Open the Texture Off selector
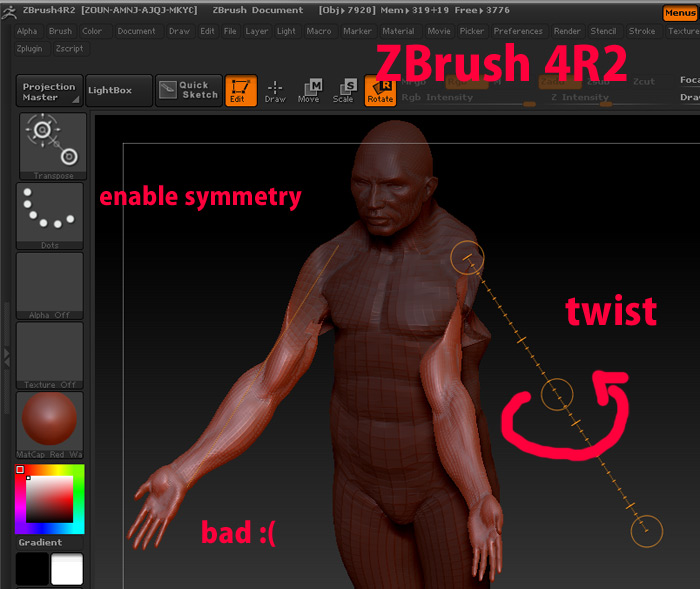This screenshot has height=589, width=700. tap(50, 355)
